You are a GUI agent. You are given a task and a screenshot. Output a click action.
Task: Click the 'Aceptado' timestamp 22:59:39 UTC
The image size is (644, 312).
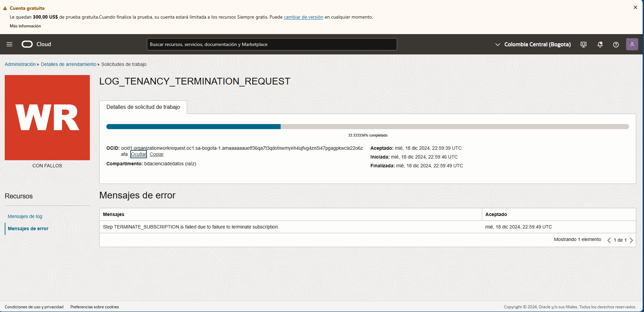[x=428, y=148]
